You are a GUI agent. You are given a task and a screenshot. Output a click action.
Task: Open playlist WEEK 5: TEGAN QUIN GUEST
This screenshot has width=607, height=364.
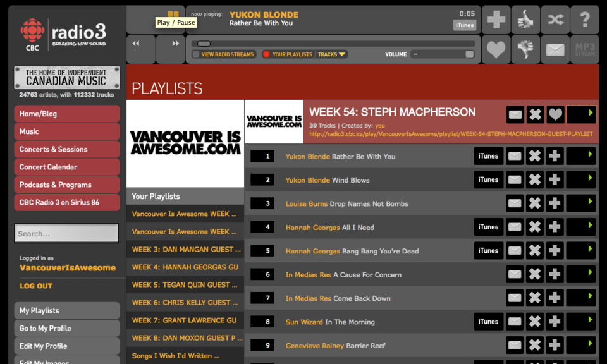point(185,285)
